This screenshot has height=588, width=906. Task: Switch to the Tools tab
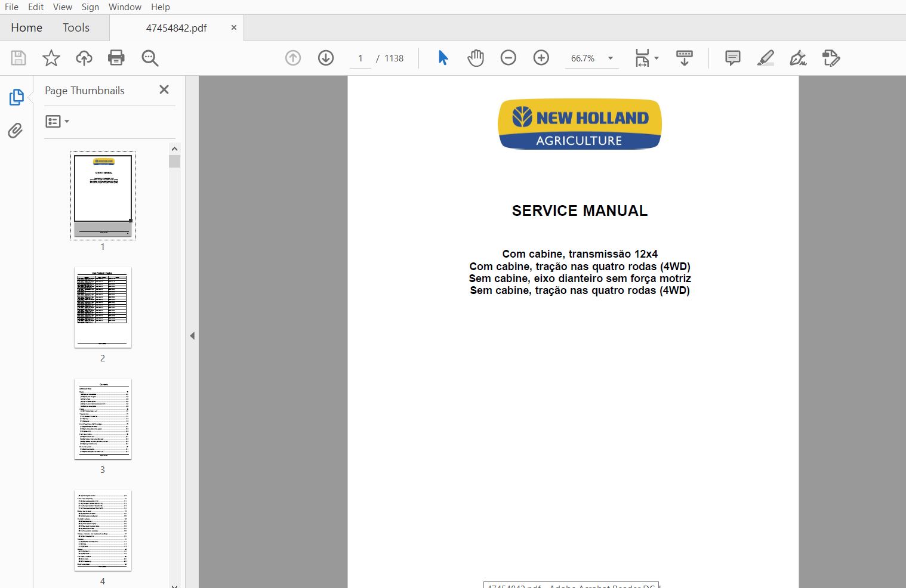pyautogui.click(x=76, y=27)
